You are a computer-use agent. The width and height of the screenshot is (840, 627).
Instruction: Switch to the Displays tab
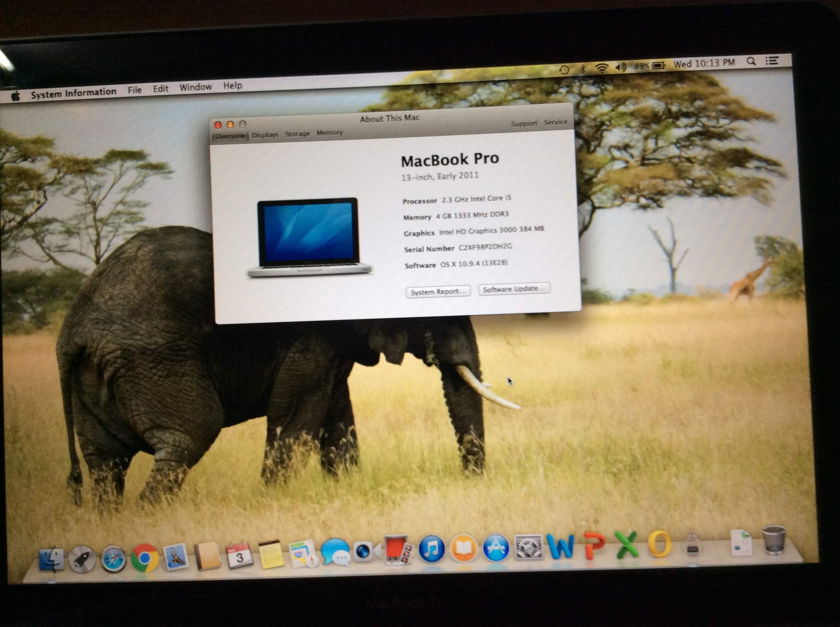coord(265,135)
